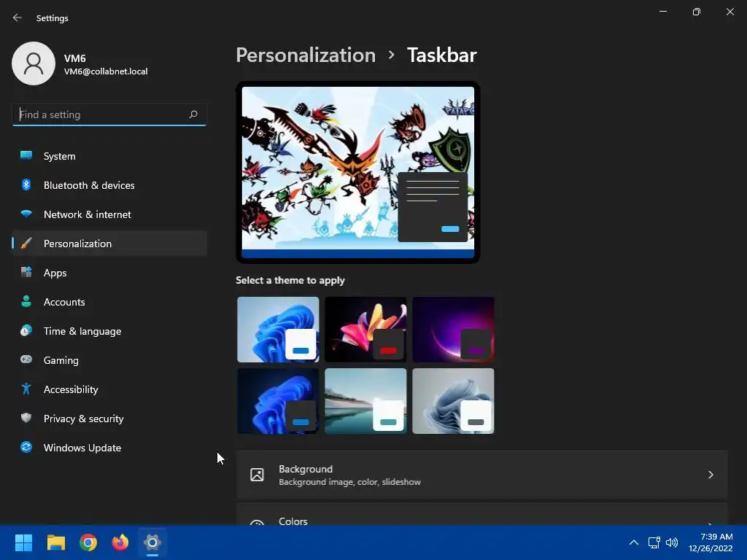Viewport: 747px width, 560px height.
Task: Open Time & language settings
Action: coord(109,331)
